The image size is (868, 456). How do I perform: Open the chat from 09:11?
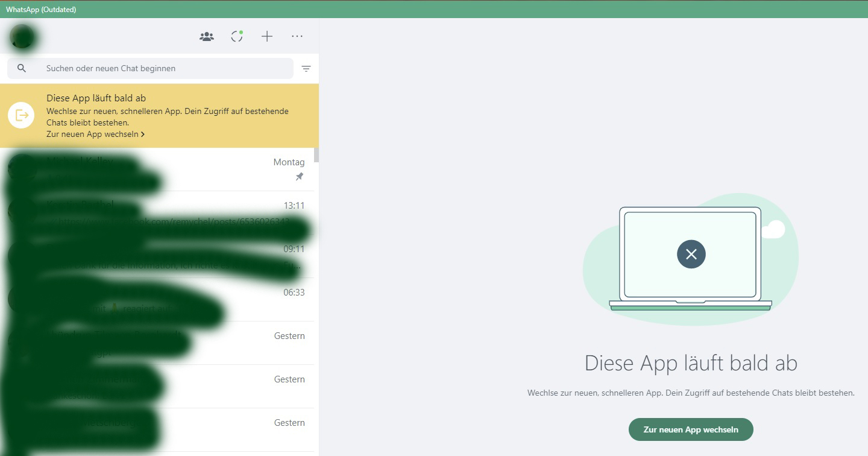(157, 256)
